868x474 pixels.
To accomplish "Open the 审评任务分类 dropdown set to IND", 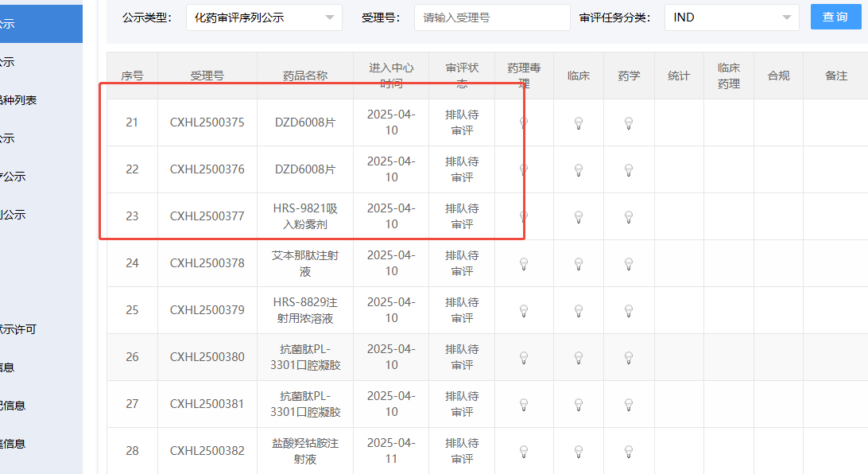I will click(731, 17).
